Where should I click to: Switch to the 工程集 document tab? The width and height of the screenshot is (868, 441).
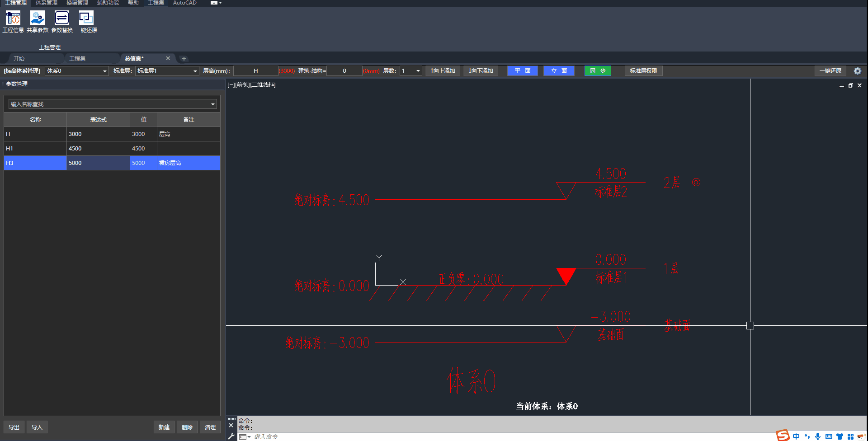click(77, 59)
